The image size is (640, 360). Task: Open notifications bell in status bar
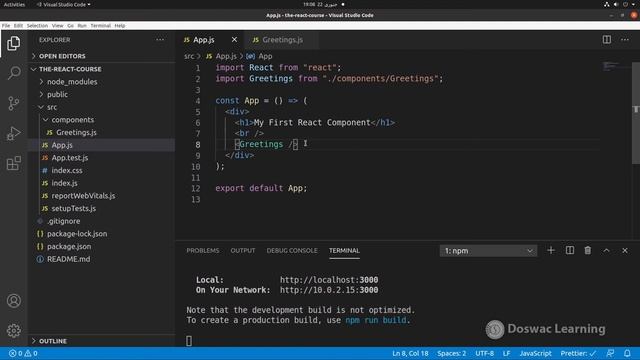[627, 353]
